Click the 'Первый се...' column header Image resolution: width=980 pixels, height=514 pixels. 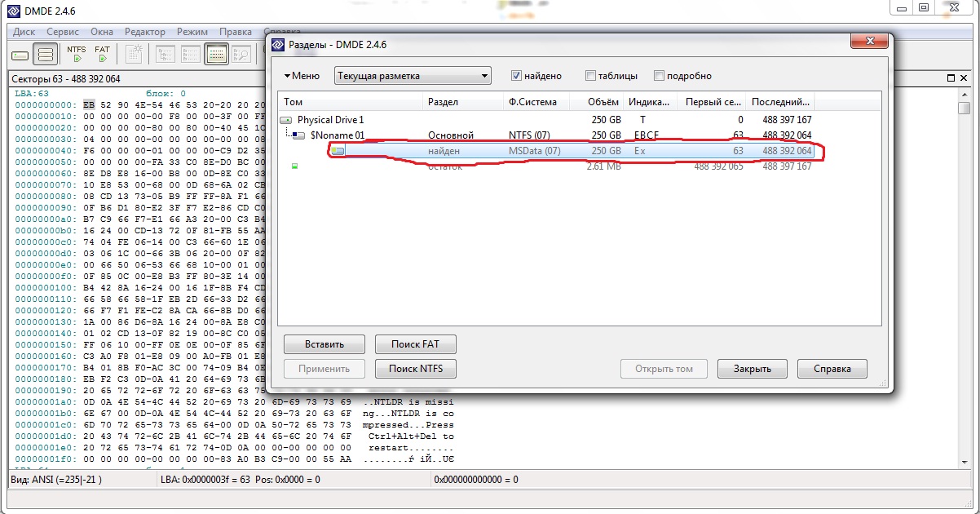712,102
